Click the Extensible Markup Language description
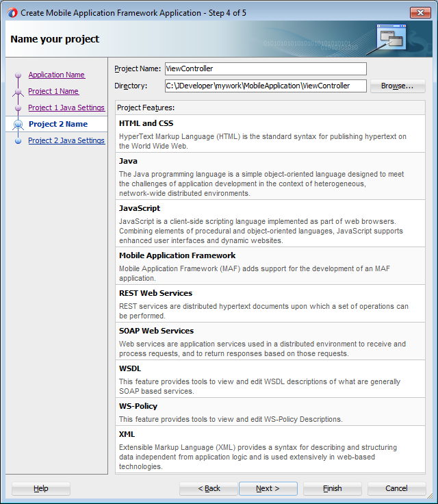Screen dimensions: 438x504 click(x=258, y=457)
